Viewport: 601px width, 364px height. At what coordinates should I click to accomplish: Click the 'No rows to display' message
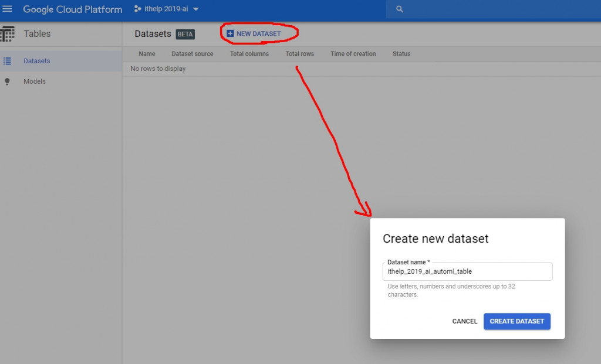tap(158, 69)
